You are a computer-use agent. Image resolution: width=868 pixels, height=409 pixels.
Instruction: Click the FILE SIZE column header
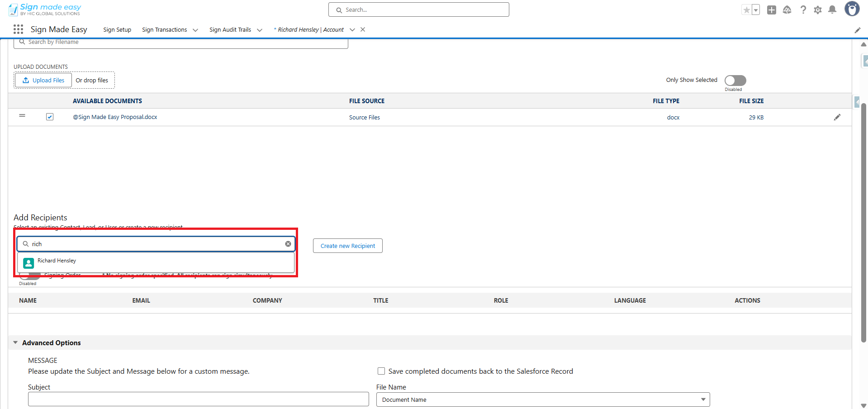click(751, 101)
